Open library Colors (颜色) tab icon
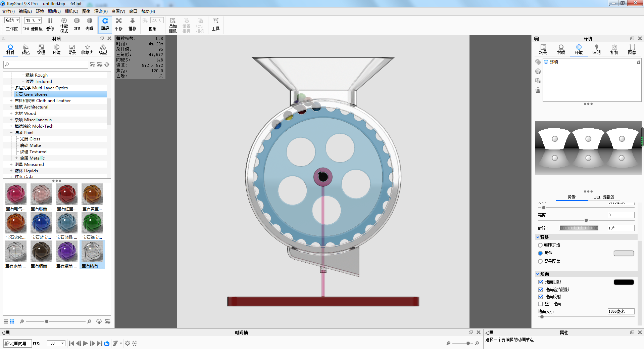 coord(26,49)
